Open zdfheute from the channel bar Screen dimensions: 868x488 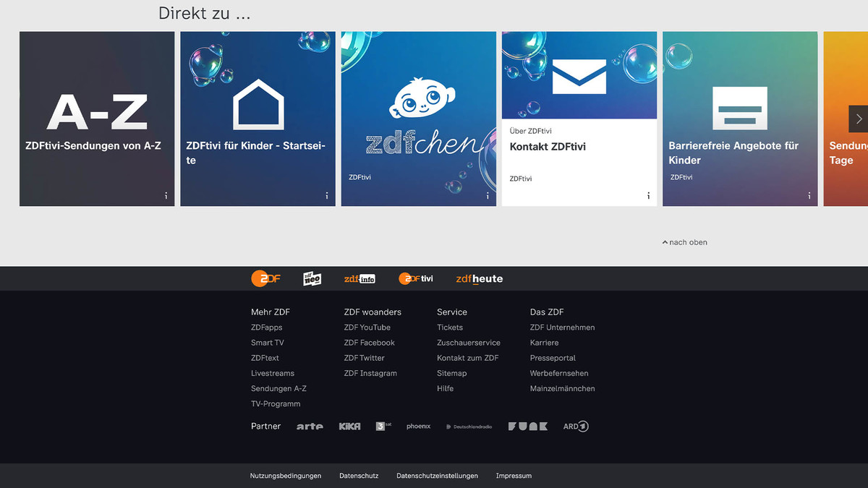click(478, 278)
